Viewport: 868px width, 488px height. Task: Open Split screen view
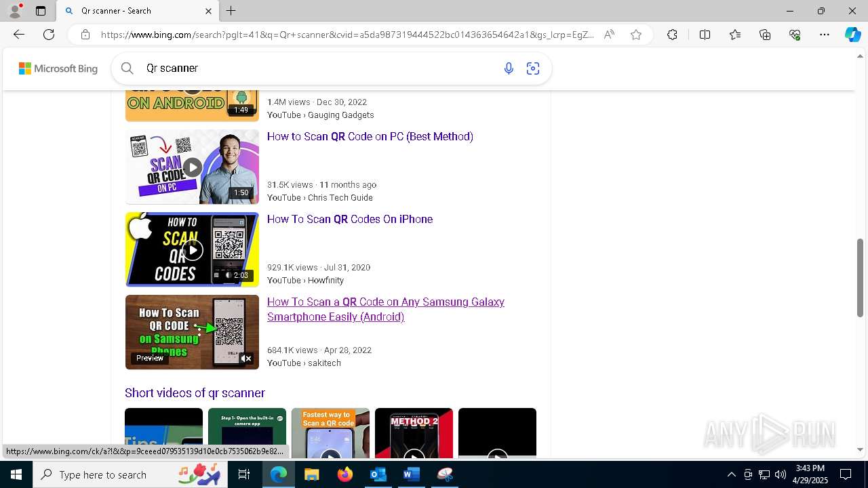(x=705, y=35)
